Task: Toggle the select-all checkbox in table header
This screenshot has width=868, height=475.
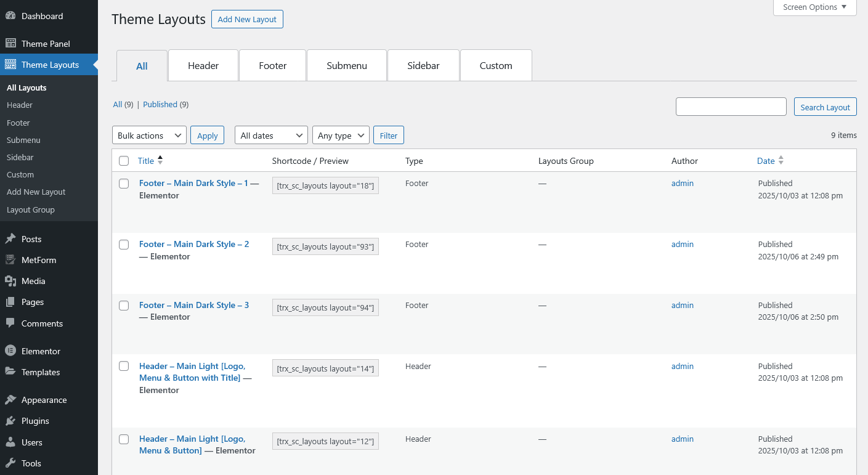Action: pyautogui.click(x=124, y=161)
